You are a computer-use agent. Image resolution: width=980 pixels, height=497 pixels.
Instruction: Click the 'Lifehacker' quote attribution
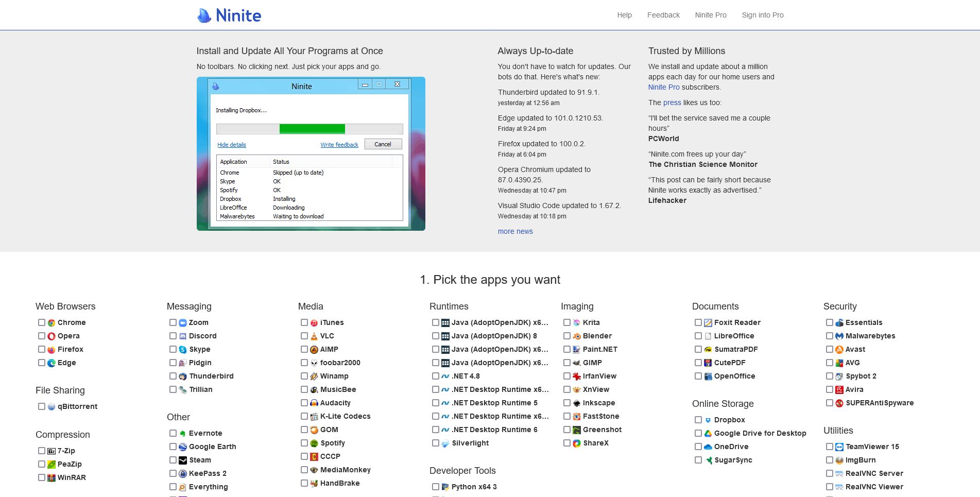[667, 200]
